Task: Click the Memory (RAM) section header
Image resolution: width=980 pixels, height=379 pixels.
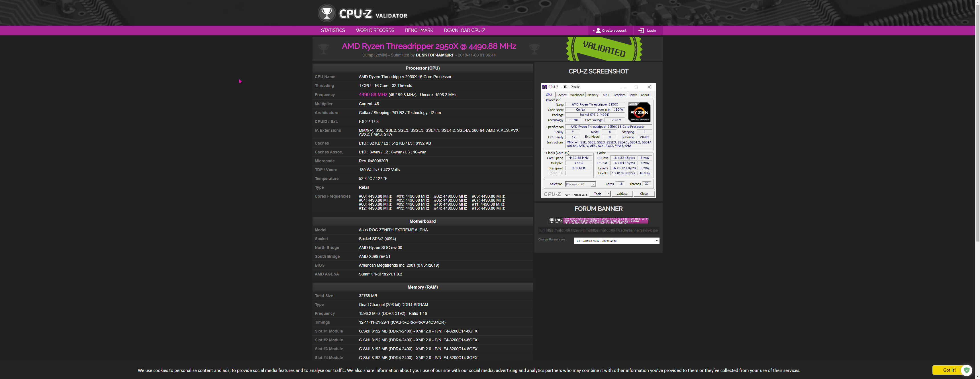Action: pos(422,287)
